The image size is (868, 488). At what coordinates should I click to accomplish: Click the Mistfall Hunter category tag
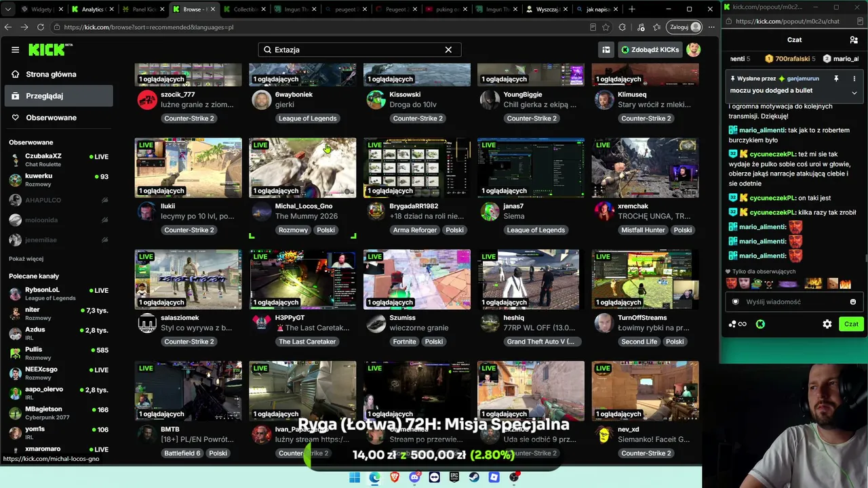(643, 230)
